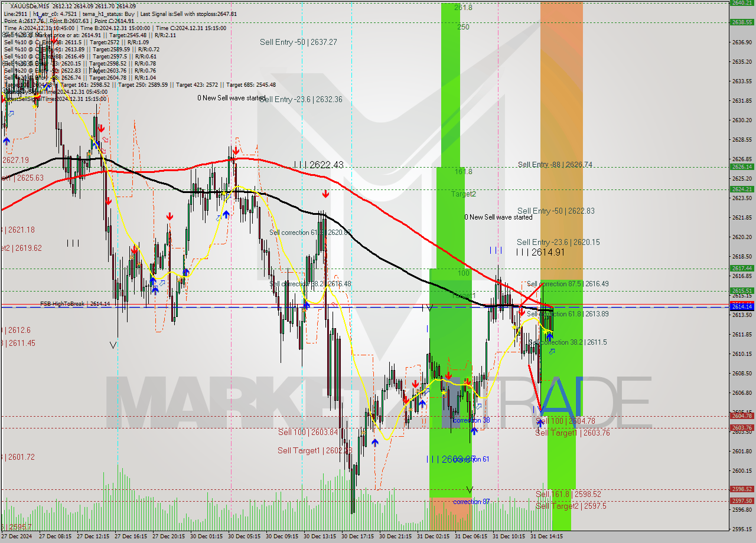The height and width of the screenshot is (543, 756).
Task: Click the '27 Dec 2024' time axis label
Action: click(x=16, y=537)
